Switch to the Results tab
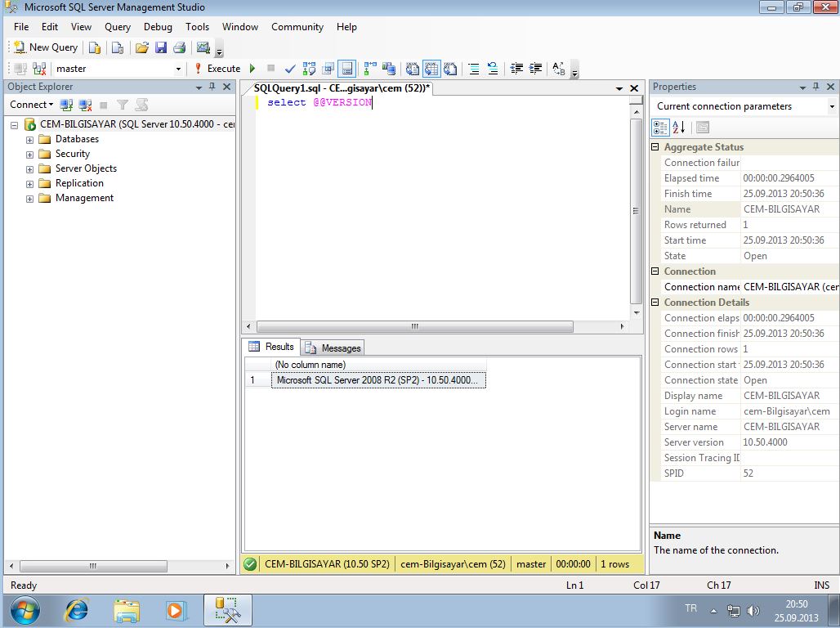The height and width of the screenshot is (628, 840). point(271,347)
